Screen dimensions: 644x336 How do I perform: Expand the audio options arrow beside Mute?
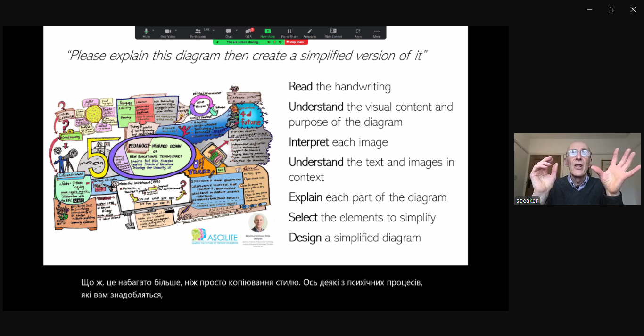[x=154, y=30]
